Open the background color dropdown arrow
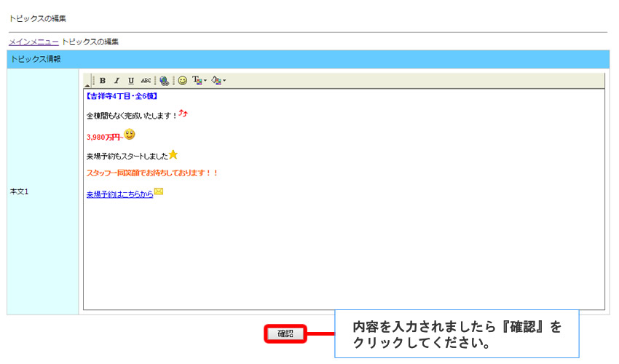Image resolution: width=619 pixels, height=364 pixels. (x=224, y=81)
